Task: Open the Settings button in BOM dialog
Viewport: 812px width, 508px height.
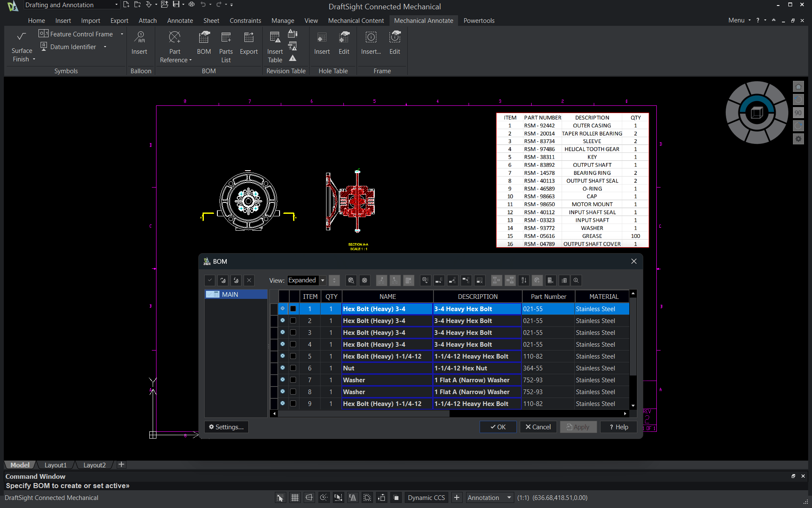Action: [226, 427]
